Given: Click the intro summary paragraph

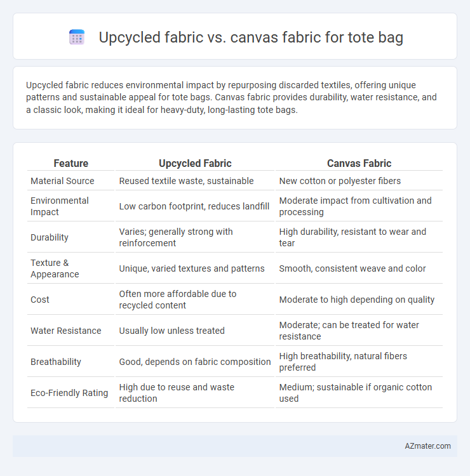Looking at the screenshot, I should point(231,98).
